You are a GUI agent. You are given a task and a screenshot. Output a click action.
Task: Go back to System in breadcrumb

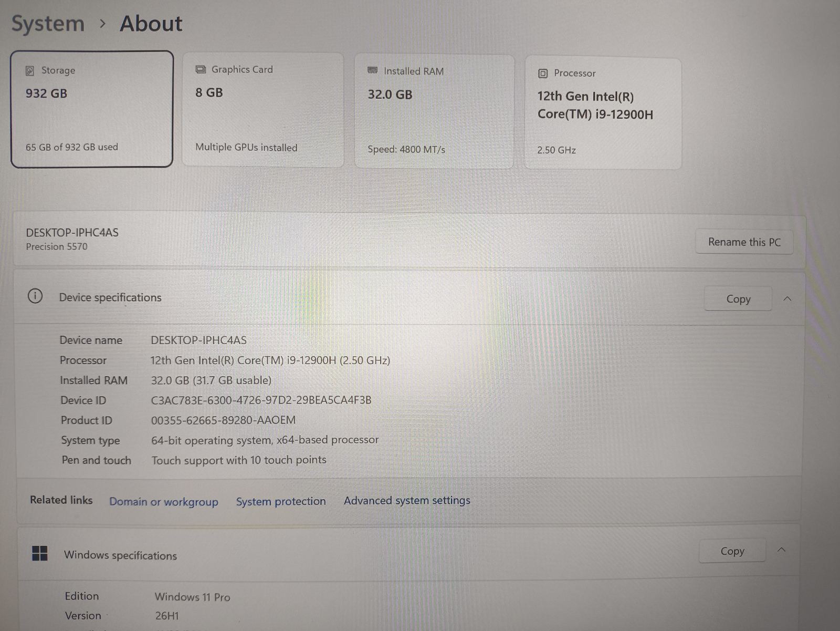pos(48,24)
